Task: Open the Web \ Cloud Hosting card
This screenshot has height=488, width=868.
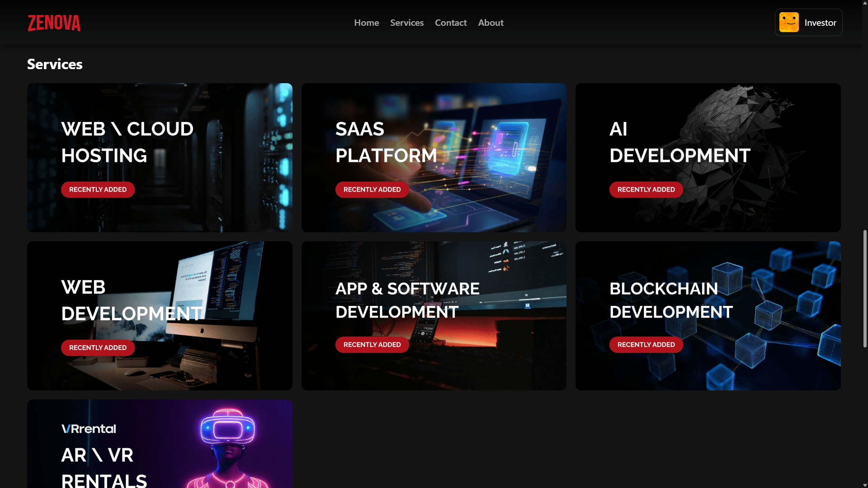Action: [160, 158]
